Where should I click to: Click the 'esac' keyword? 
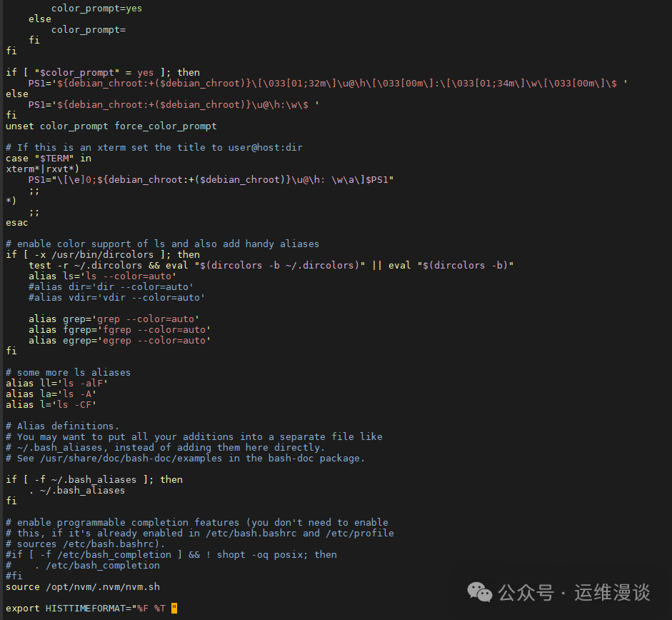17,222
